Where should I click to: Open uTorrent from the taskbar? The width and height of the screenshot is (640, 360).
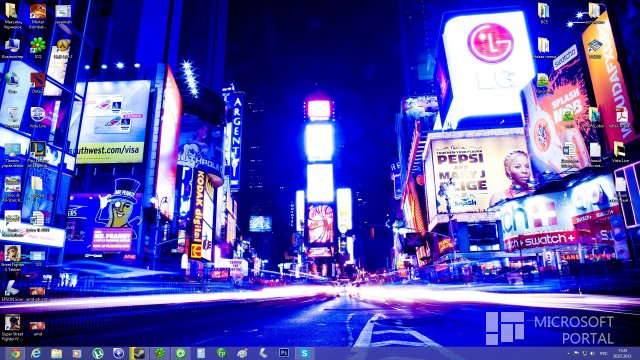[98, 353]
